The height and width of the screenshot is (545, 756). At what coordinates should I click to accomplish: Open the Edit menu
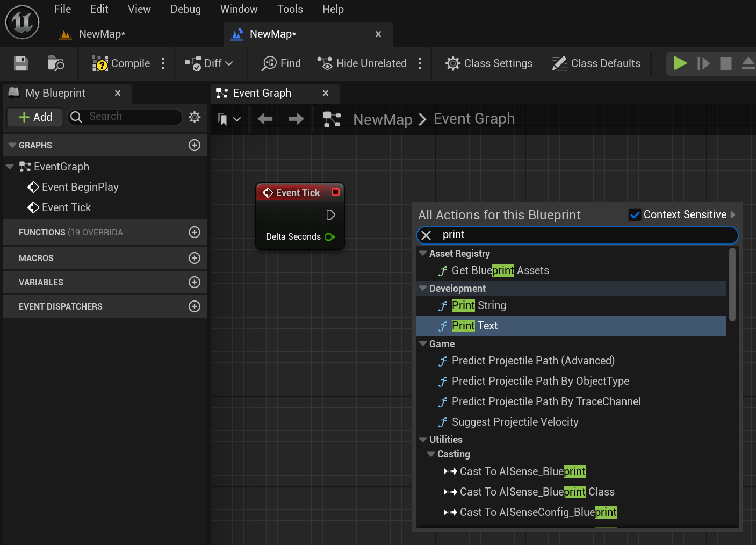click(x=99, y=9)
